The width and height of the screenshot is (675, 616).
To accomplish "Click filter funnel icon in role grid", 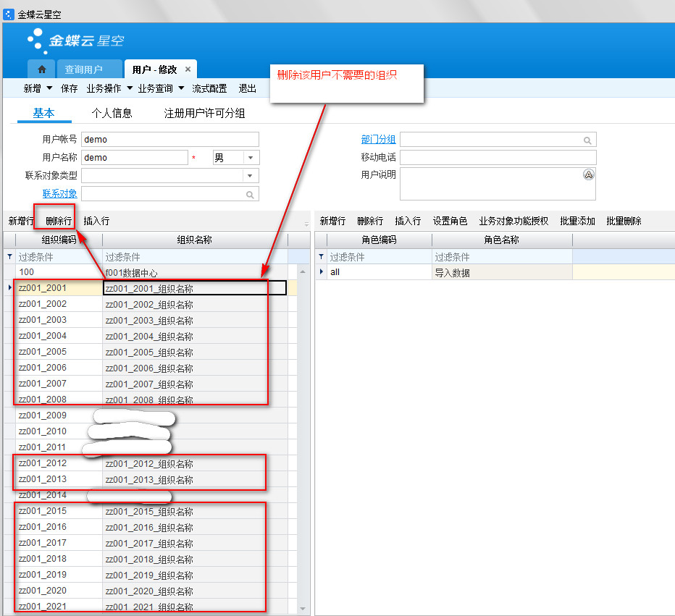I will tap(321, 257).
